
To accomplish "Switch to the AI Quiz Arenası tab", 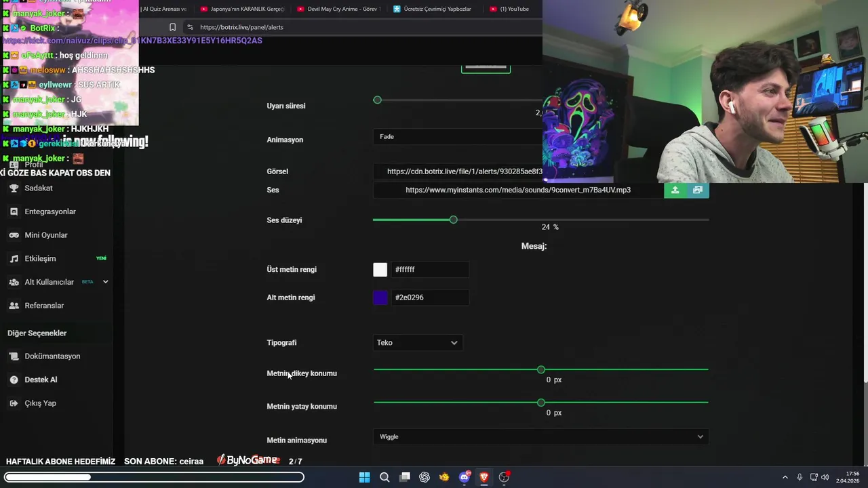I will point(163,9).
